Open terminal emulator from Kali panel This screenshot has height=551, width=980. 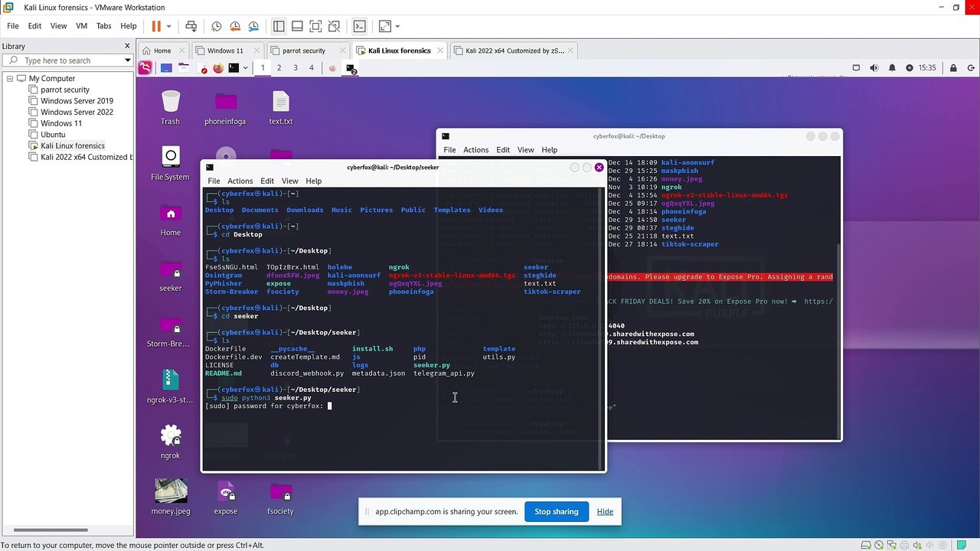point(234,68)
